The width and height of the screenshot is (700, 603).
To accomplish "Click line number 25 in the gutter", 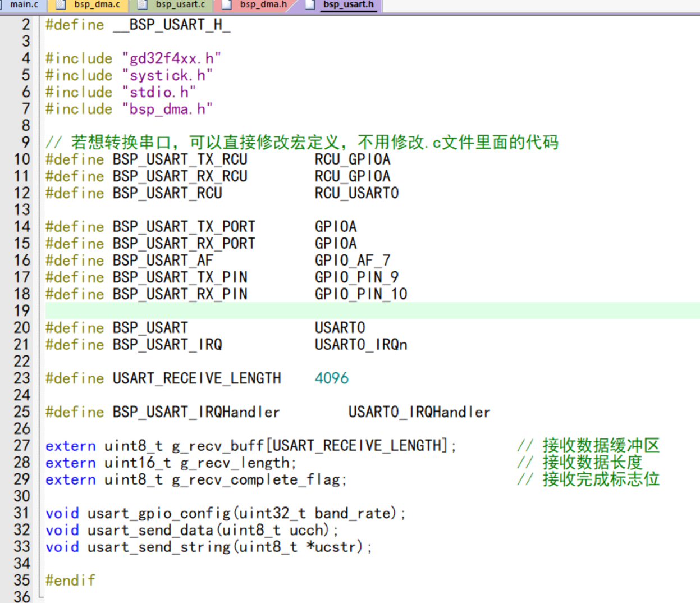I will tap(22, 412).
